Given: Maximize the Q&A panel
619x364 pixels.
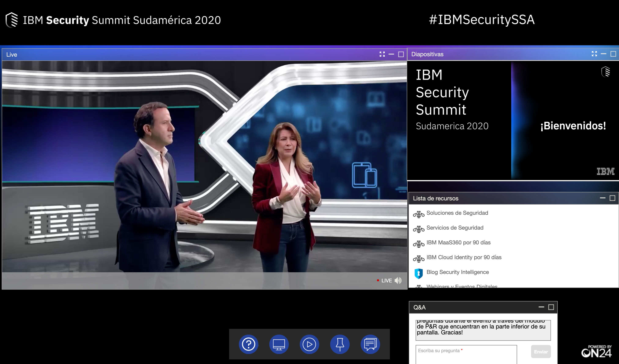Looking at the screenshot, I should [551, 307].
